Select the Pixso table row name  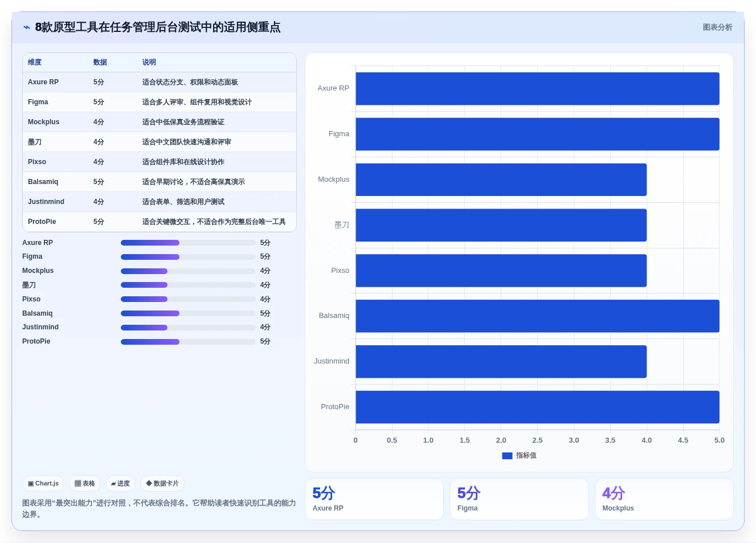(x=37, y=162)
